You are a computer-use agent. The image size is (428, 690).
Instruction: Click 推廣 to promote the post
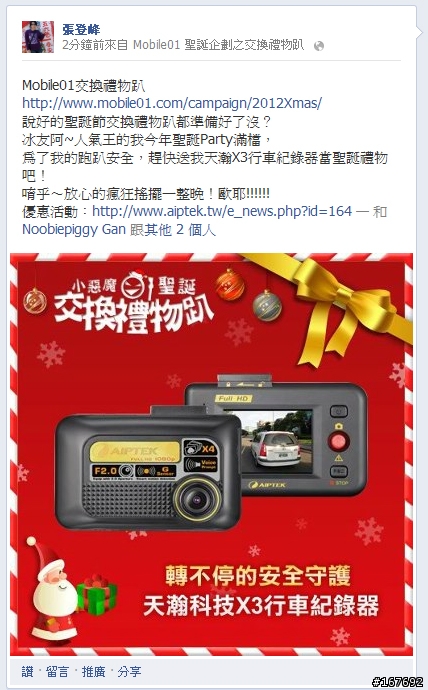[x=93, y=672]
